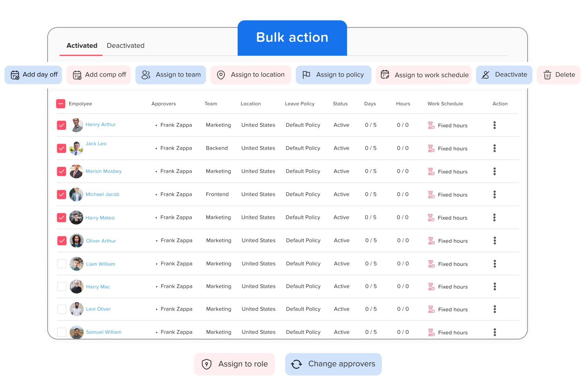Select the Liam William row checkbox
The height and width of the screenshot is (385, 588).
click(62, 264)
